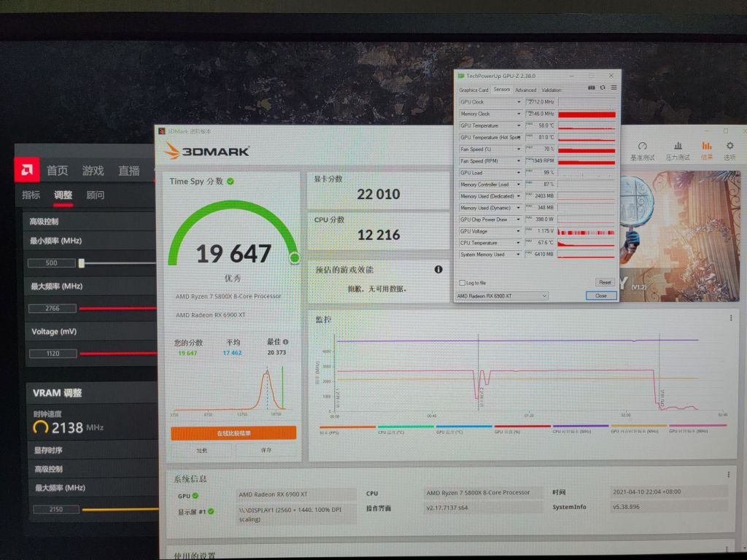The image size is (747, 560).
Task: Switch to GPU-Z Graphics Card tab
Action: click(x=473, y=90)
